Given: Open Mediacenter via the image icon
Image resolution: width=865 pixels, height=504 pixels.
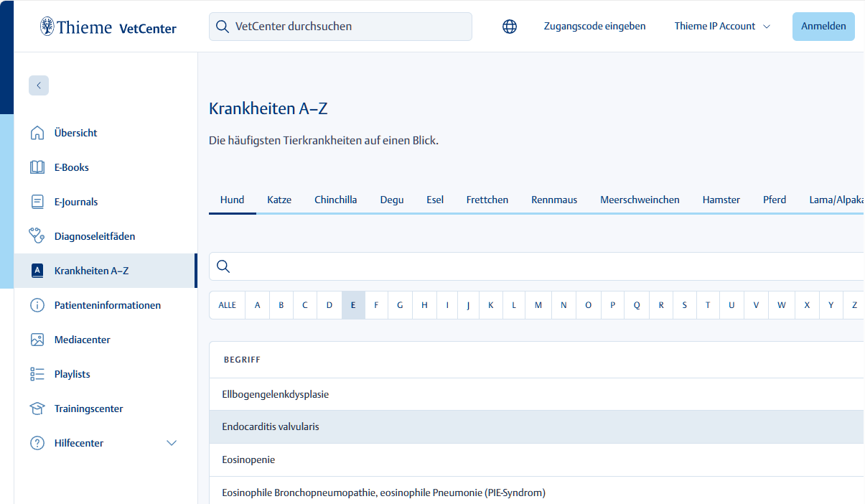Looking at the screenshot, I should pyautogui.click(x=37, y=340).
